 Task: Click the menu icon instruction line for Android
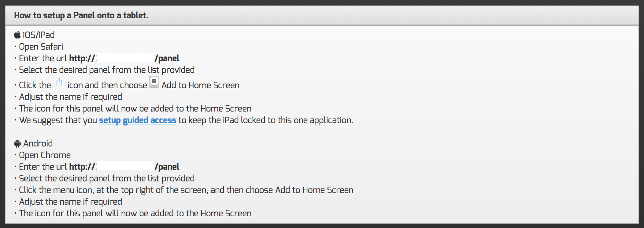click(186, 190)
